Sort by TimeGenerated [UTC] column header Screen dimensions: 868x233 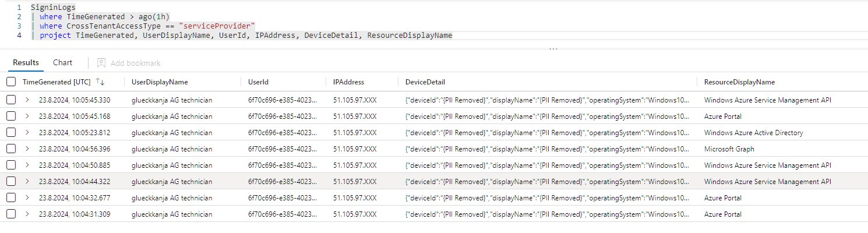[58, 82]
